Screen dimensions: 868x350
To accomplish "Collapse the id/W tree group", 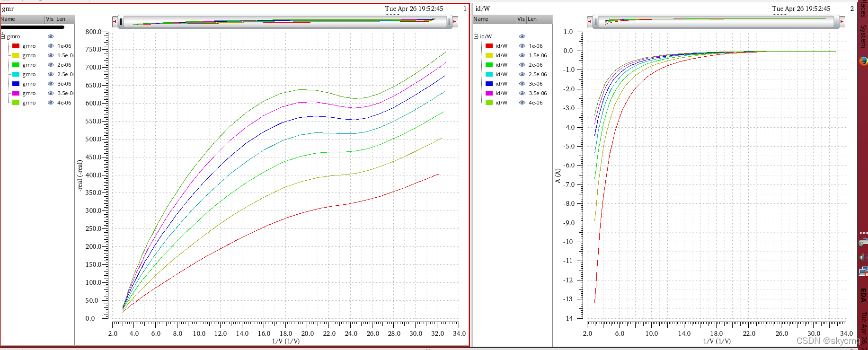I will point(476,36).
